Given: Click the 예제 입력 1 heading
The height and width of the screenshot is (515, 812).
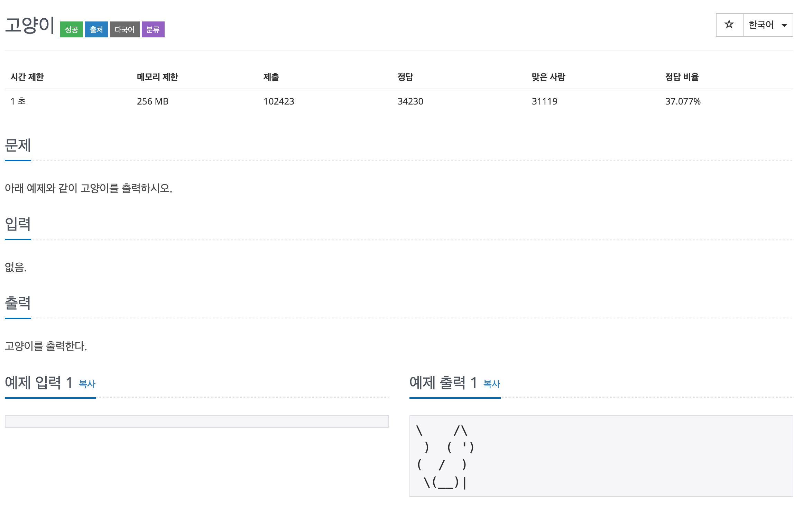Looking at the screenshot, I should 39,383.
